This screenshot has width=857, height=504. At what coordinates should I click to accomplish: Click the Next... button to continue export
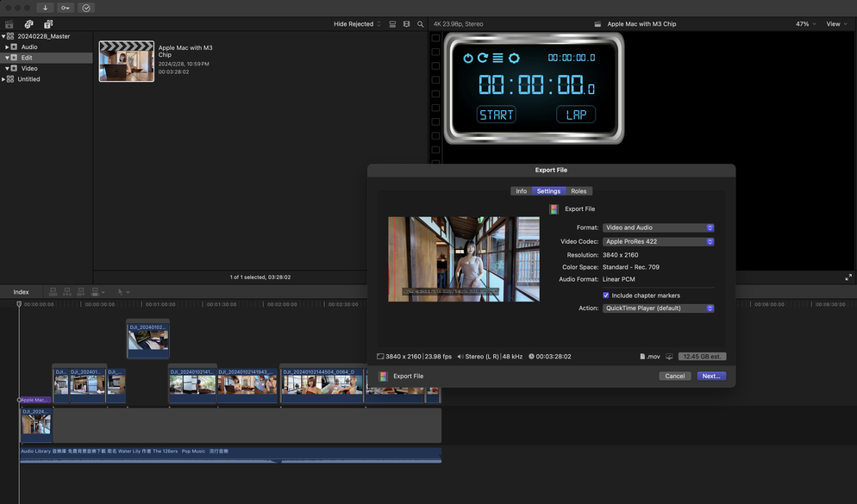click(x=711, y=376)
